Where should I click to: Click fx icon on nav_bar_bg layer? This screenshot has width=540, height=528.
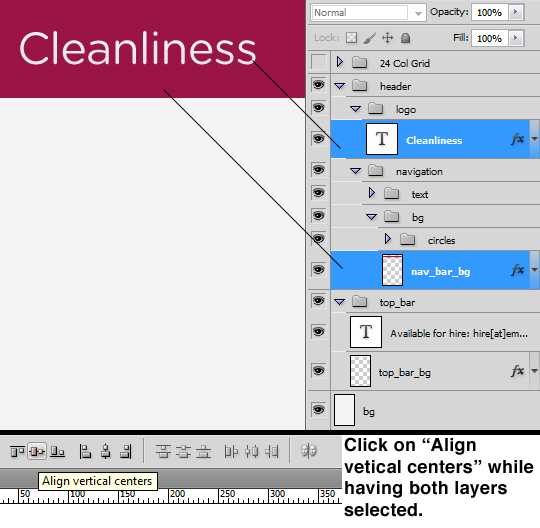point(518,270)
